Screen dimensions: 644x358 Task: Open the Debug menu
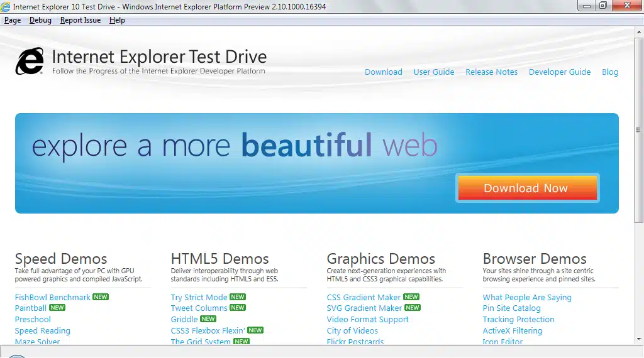[40, 20]
